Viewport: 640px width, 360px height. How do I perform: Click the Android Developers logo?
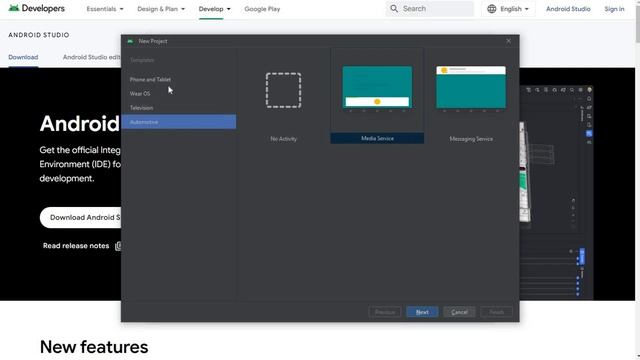pos(37,8)
